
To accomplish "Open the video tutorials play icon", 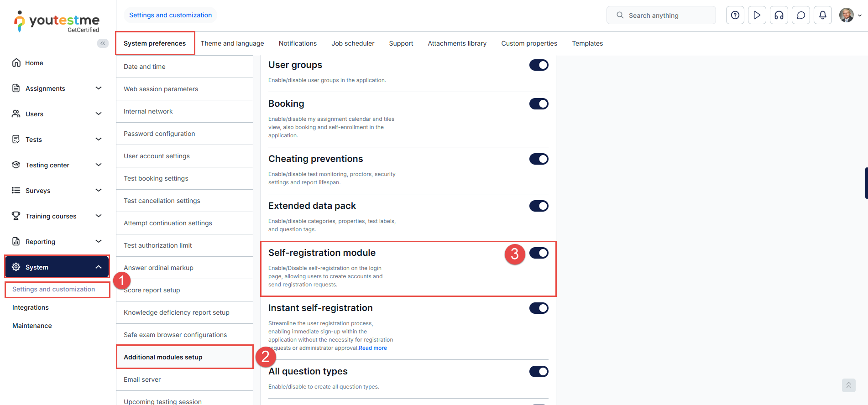I will click(x=757, y=15).
